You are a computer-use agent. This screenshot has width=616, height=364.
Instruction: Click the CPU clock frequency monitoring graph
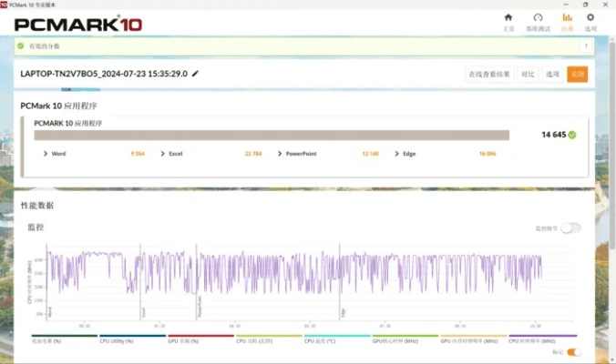[292, 282]
